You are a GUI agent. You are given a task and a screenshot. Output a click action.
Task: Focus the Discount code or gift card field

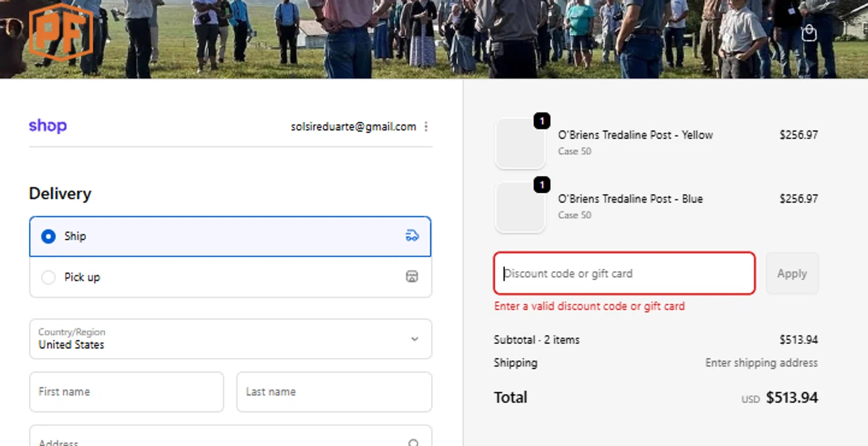[624, 273]
